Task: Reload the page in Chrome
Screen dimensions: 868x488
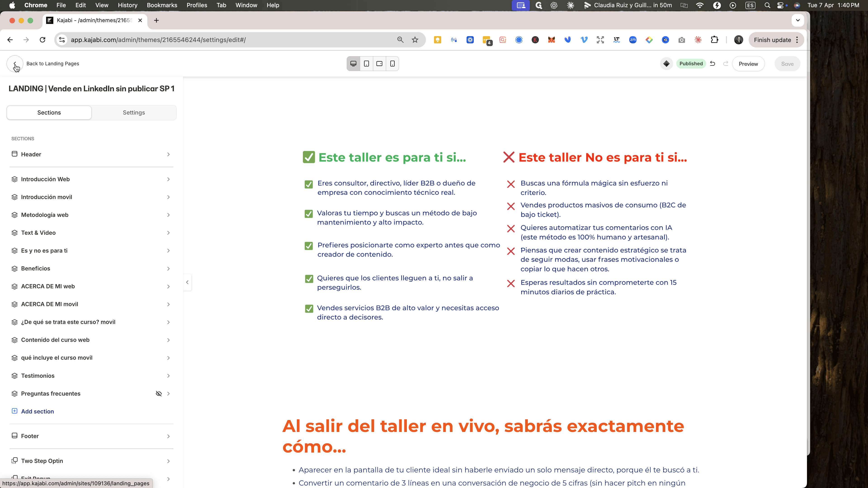Action: [x=42, y=40]
